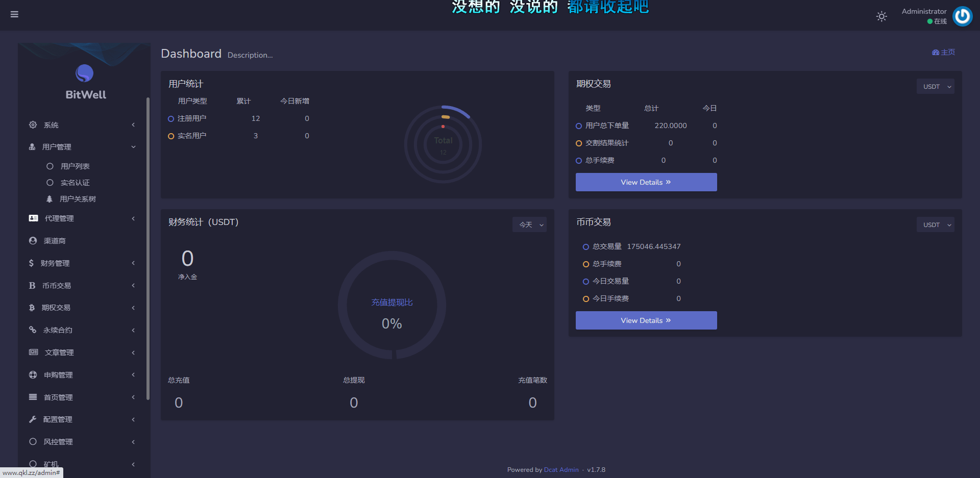Select the 总交易量 bullet indicator
980x478 pixels.
tap(585, 246)
